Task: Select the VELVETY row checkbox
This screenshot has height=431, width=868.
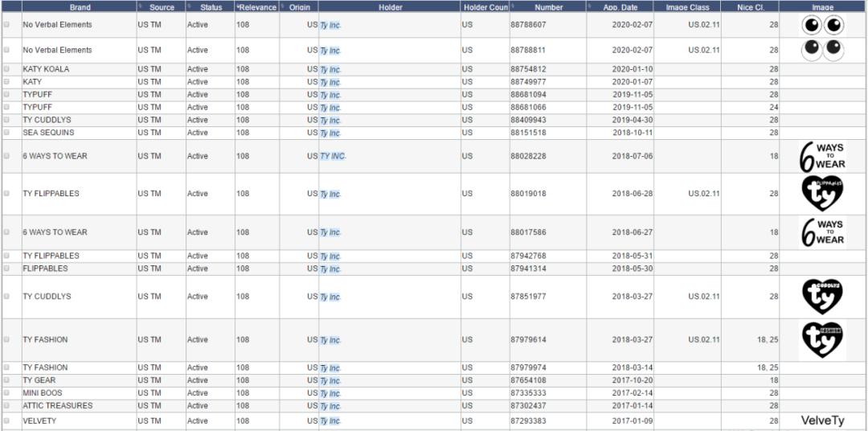Action: (6, 421)
